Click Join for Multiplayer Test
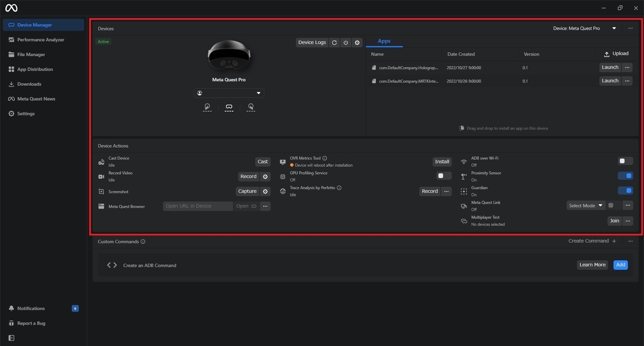The image size is (644, 346). (x=614, y=221)
